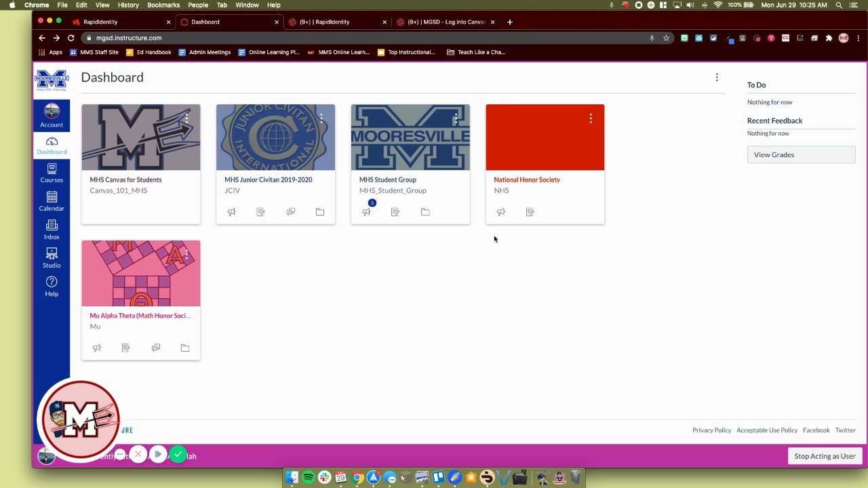Image resolution: width=868 pixels, height=488 pixels.
Task: Open MHS Student Group announcements with badge
Action: (366, 212)
